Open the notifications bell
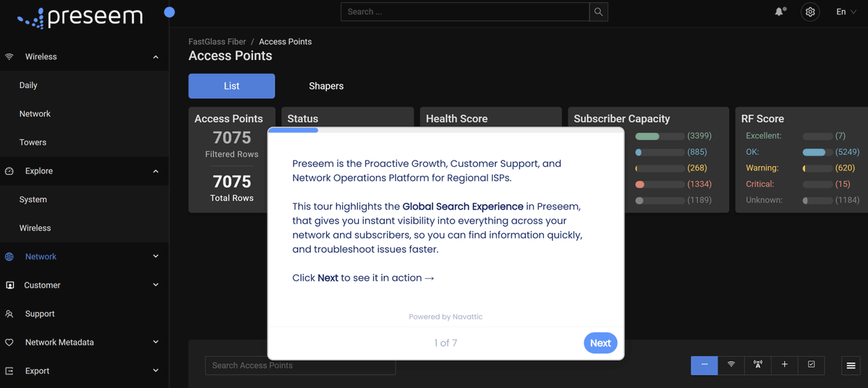Image resolution: width=868 pixels, height=388 pixels. [780, 12]
